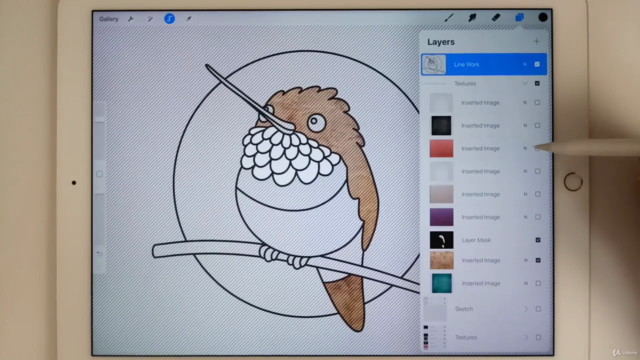
Task: Tap the purple Inserted Image thumbnail
Action: [x=441, y=217]
